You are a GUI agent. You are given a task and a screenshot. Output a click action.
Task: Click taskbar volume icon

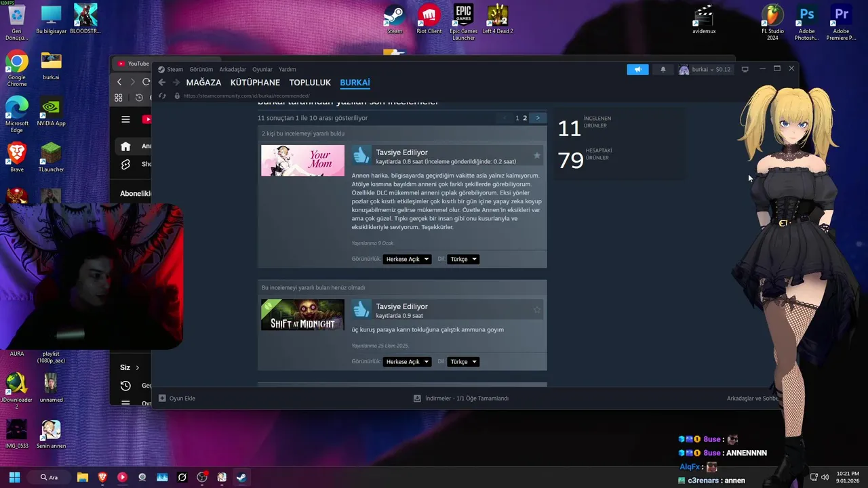825,477
